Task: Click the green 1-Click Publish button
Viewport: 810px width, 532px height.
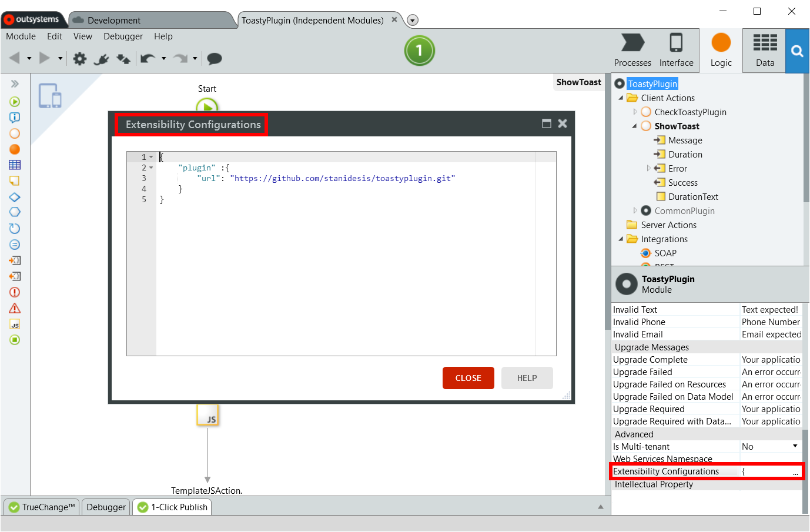Action: coord(419,51)
